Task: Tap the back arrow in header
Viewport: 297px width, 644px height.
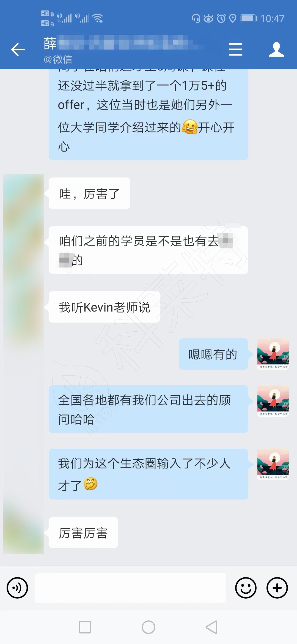Action: coord(18,50)
